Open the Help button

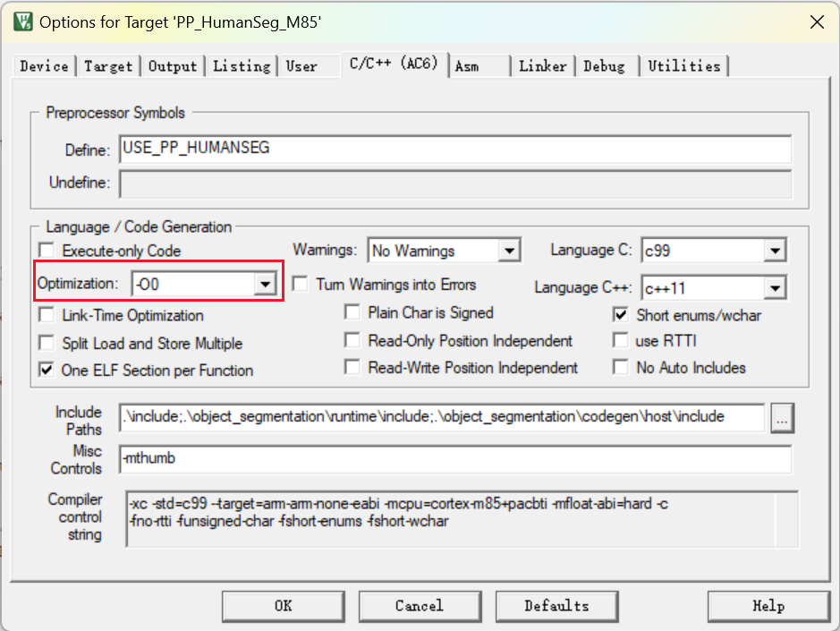point(768,606)
